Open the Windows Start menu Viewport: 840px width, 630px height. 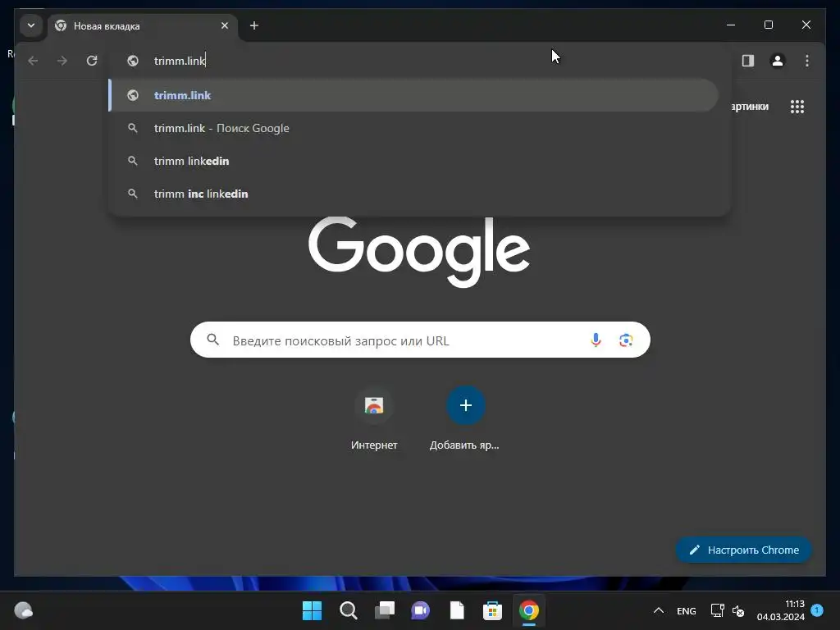pyautogui.click(x=312, y=610)
